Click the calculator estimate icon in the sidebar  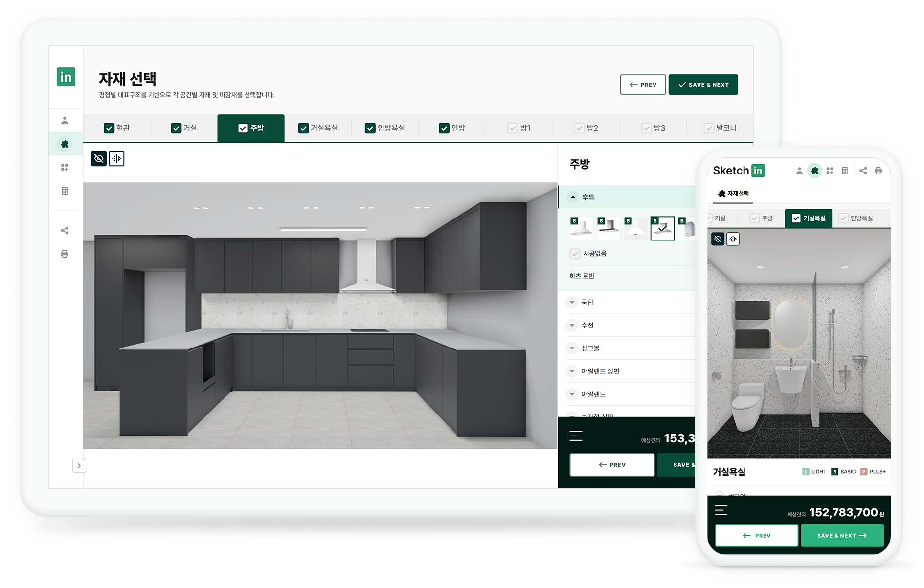(x=65, y=191)
